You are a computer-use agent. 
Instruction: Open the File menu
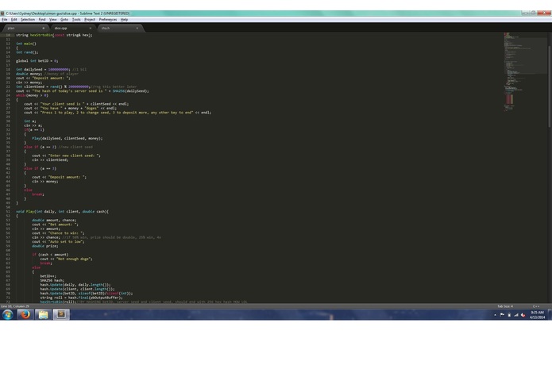(5, 20)
